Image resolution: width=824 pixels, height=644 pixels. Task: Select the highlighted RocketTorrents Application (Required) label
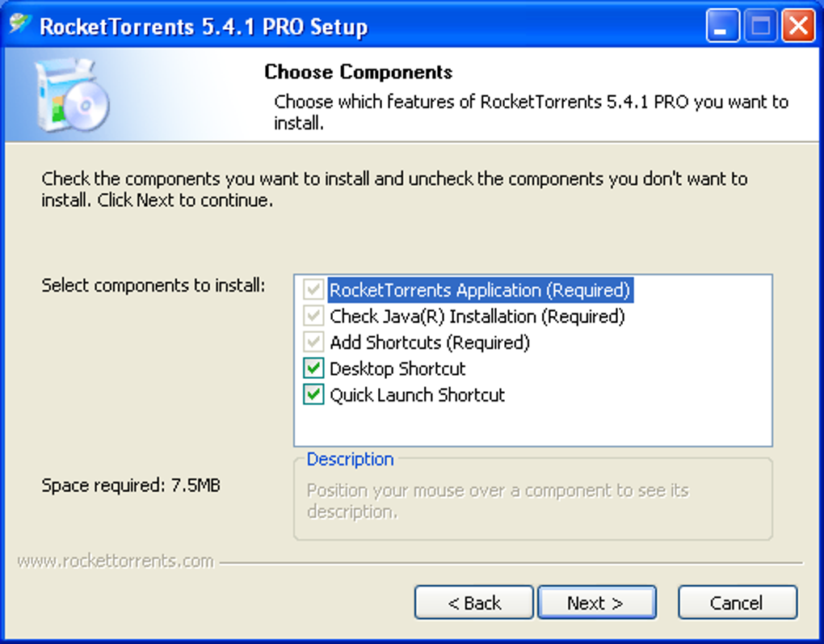(x=480, y=290)
